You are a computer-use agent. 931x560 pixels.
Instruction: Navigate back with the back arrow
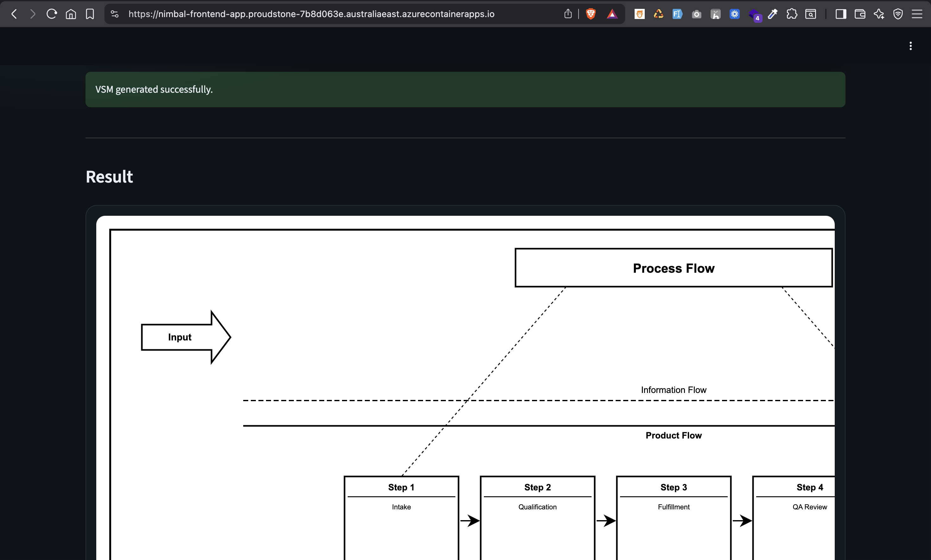[x=14, y=14]
